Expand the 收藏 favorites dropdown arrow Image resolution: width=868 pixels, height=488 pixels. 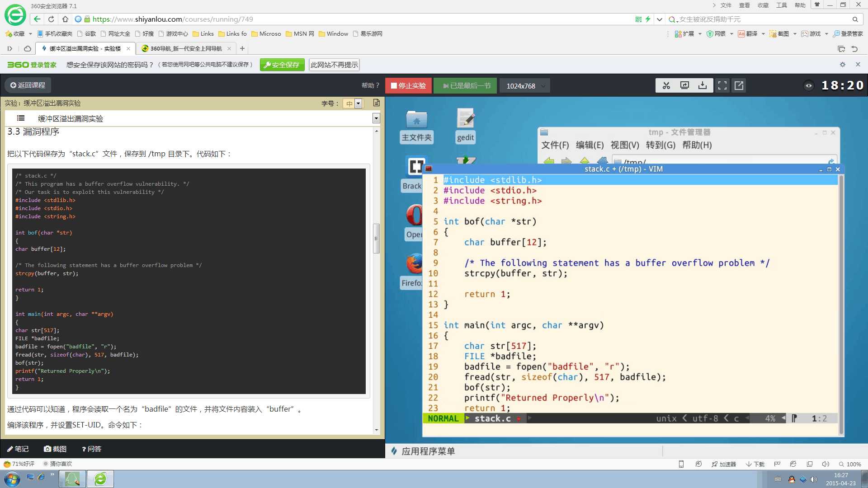[x=30, y=34]
